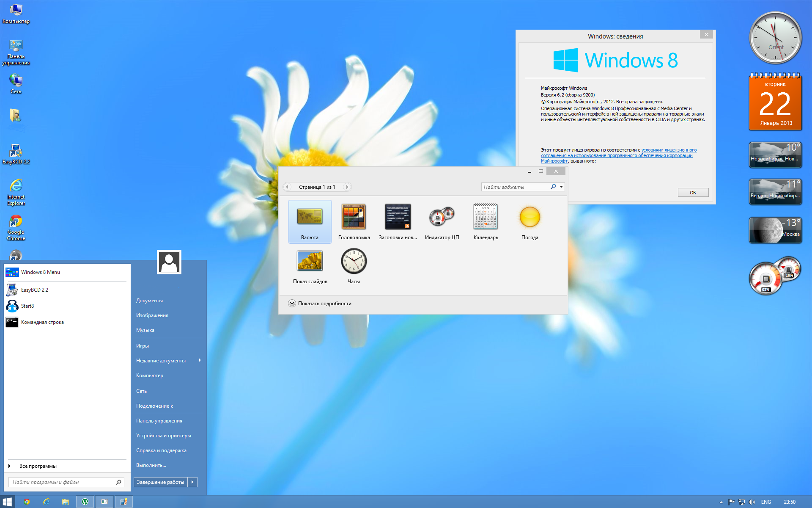Open Музыка from start menu

click(145, 330)
